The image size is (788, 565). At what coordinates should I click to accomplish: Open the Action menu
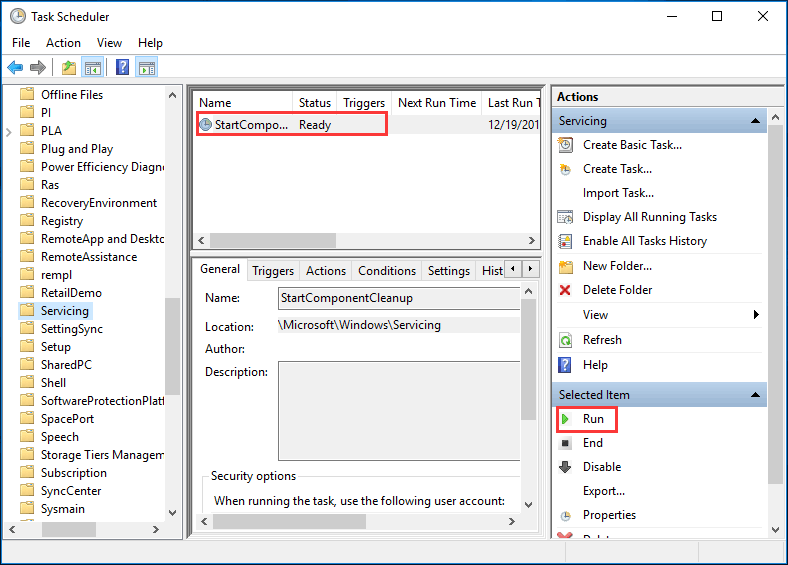(x=63, y=43)
